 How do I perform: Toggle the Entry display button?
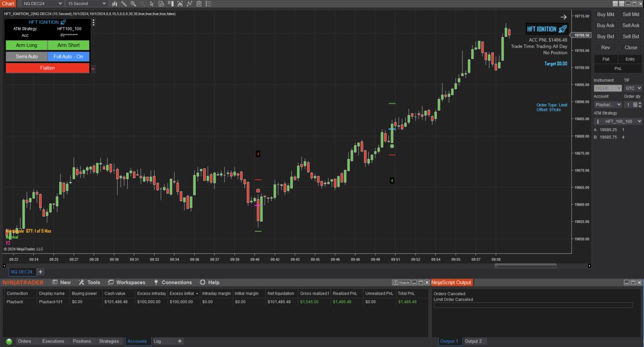pyautogui.click(x=630, y=59)
